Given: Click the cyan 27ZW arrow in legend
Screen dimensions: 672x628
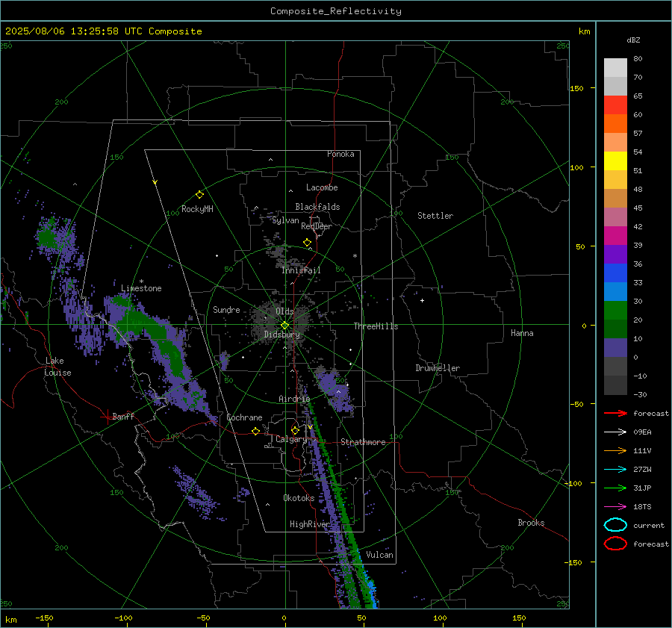Looking at the screenshot, I should click(615, 470).
